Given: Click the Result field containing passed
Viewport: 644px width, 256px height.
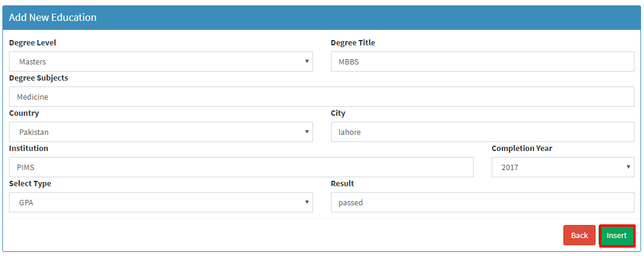Looking at the screenshot, I should [483, 203].
